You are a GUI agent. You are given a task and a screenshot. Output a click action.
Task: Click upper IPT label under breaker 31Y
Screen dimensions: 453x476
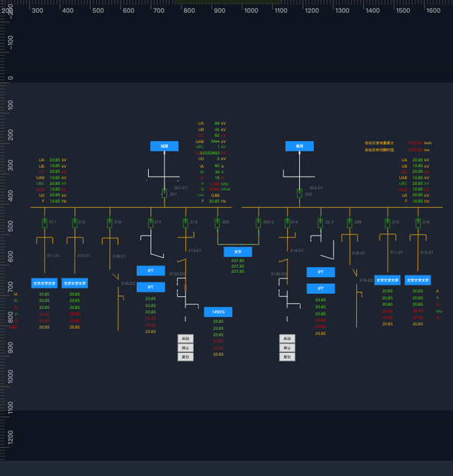[x=151, y=271]
